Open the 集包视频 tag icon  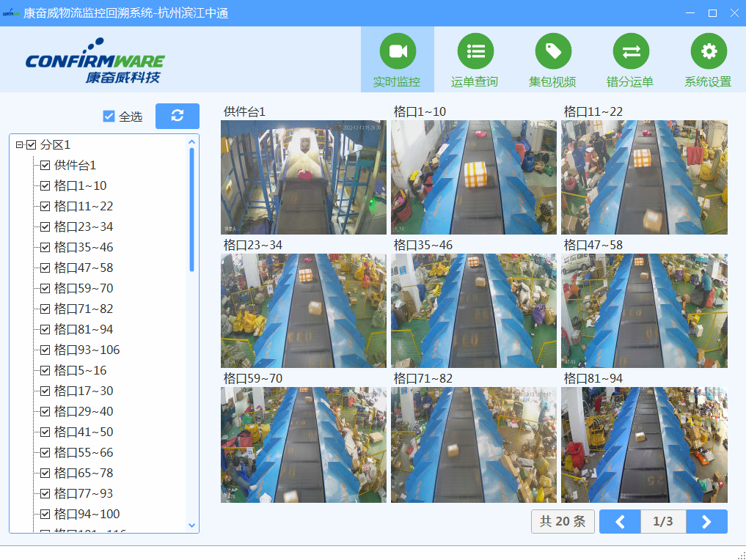(552, 51)
